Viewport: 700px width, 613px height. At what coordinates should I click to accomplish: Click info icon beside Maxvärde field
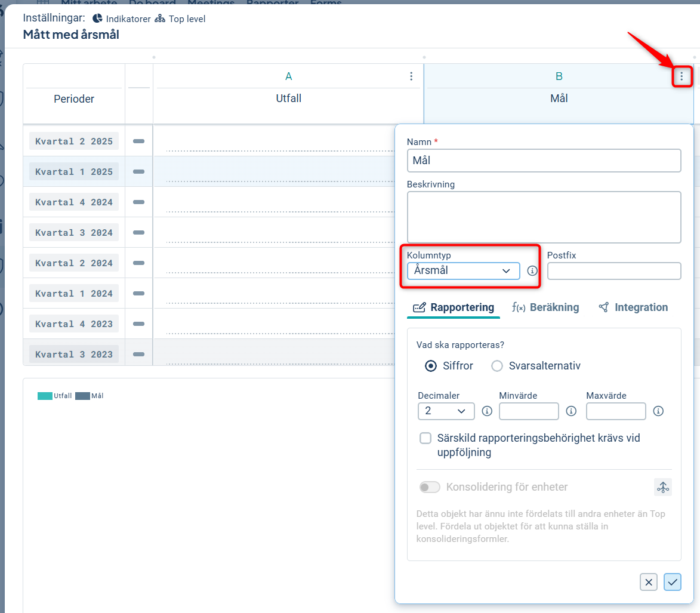point(658,411)
